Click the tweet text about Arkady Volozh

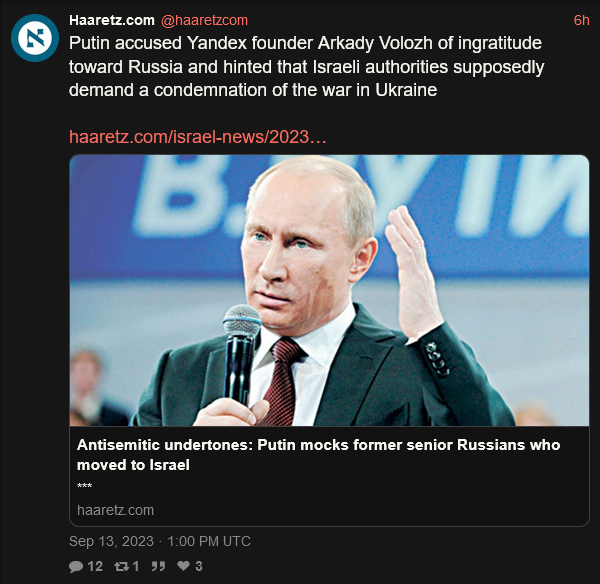click(x=306, y=66)
